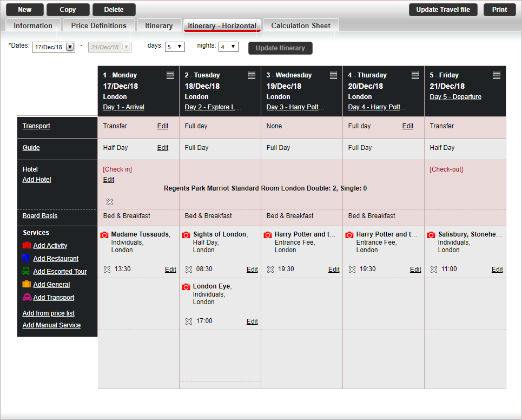The width and height of the screenshot is (522, 420).
Task: Click the Add Escorted Tour link
Action: (60, 272)
